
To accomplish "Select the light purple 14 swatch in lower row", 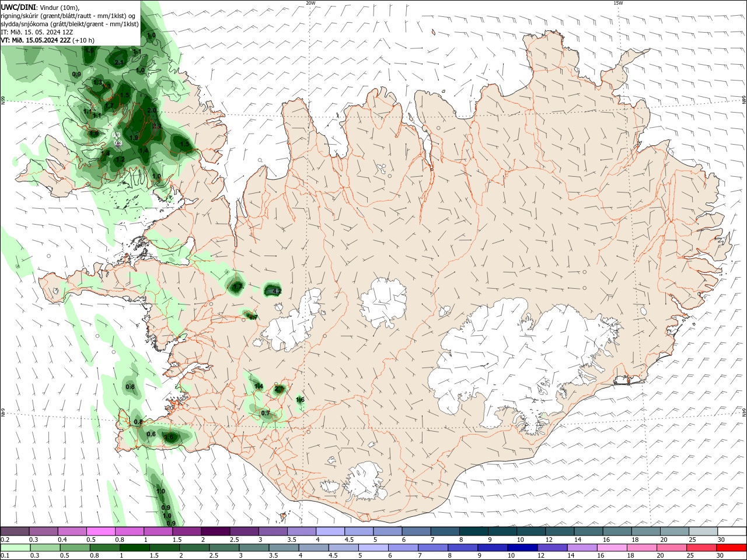I will [582, 548].
